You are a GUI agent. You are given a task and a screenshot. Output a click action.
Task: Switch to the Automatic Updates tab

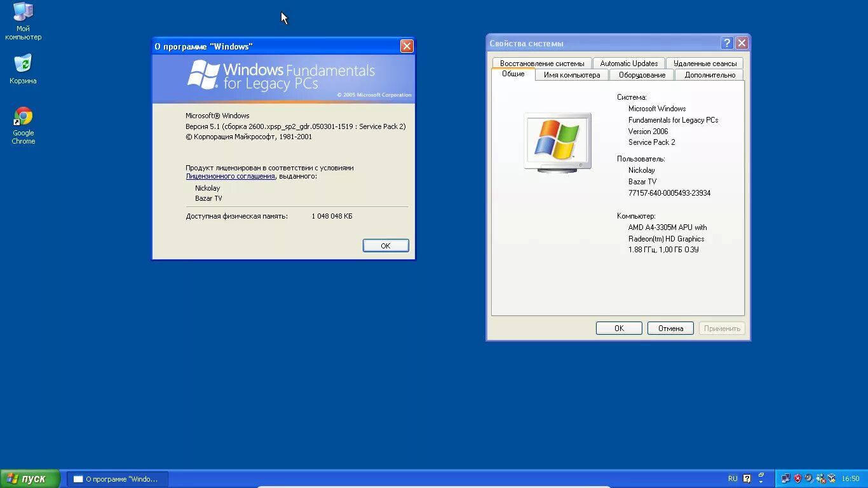tap(628, 63)
